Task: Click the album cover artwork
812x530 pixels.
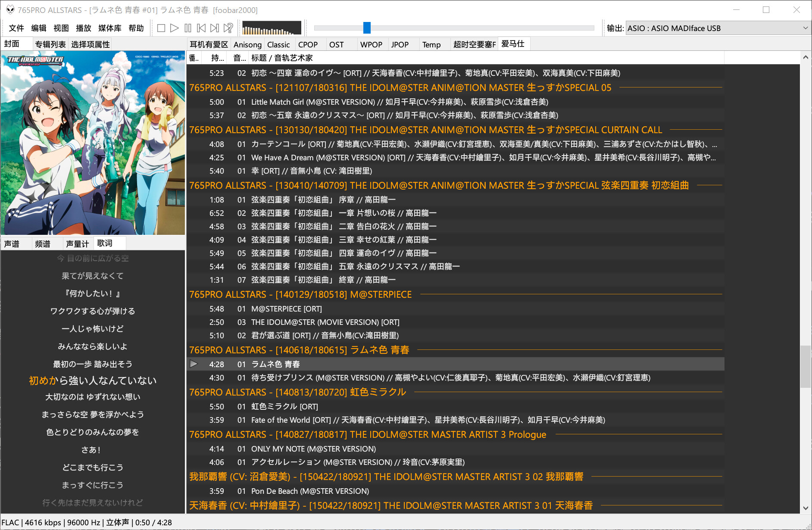Action: 93,143
